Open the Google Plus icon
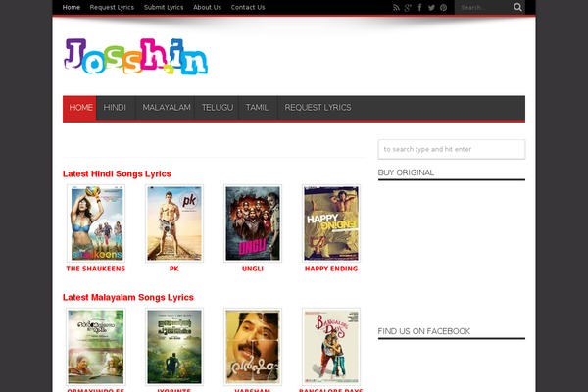This screenshot has width=588, height=392. click(408, 8)
